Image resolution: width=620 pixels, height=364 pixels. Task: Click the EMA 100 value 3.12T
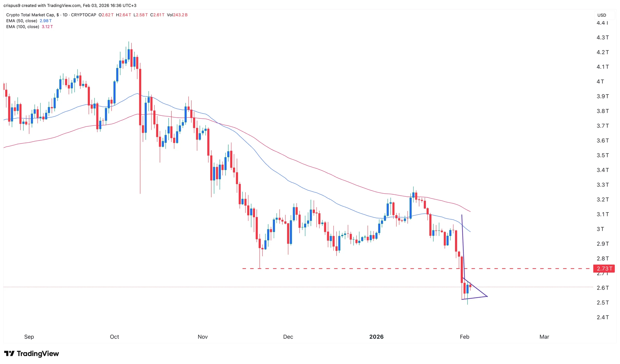click(47, 27)
